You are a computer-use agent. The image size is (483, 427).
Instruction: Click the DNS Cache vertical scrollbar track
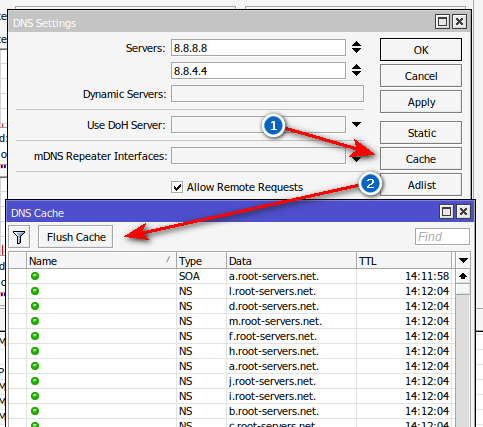(x=463, y=360)
